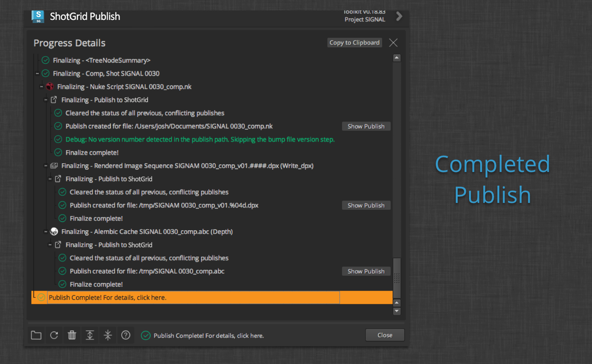Collapse the Nuke Script SIGNAL 0030_comp.nk node
Viewport: 592px width, 364px height.
coord(41,86)
